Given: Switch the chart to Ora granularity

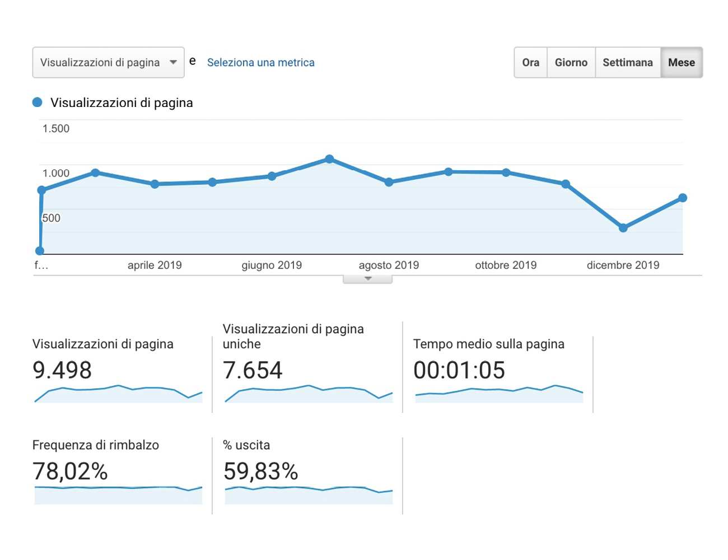Looking at the screenshot, I should click(530, 63).
